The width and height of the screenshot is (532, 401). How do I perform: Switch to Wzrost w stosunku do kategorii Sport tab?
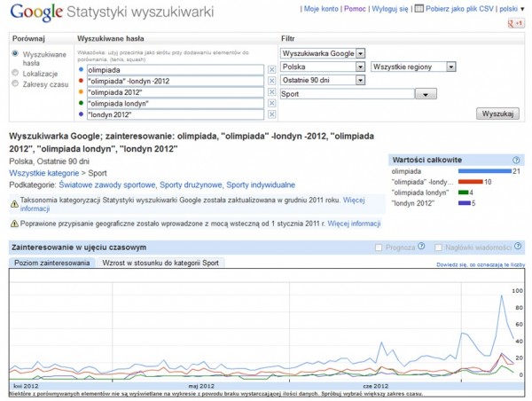(x=160, y=263)
